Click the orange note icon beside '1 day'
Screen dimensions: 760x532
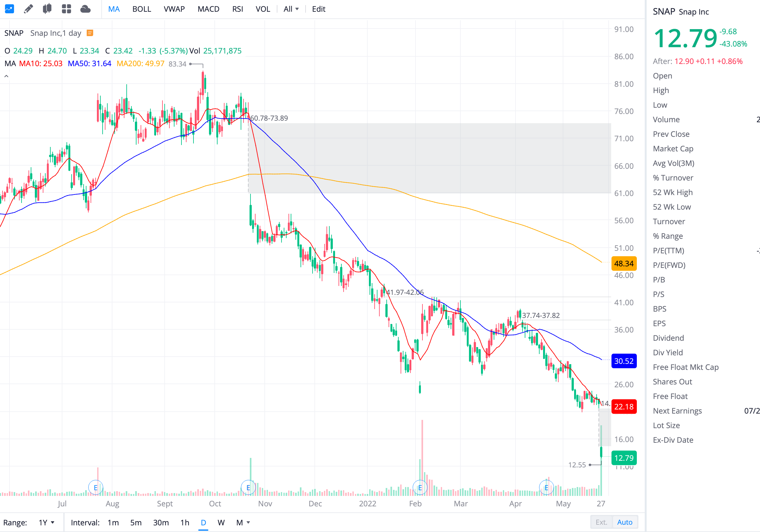point(90,33)
